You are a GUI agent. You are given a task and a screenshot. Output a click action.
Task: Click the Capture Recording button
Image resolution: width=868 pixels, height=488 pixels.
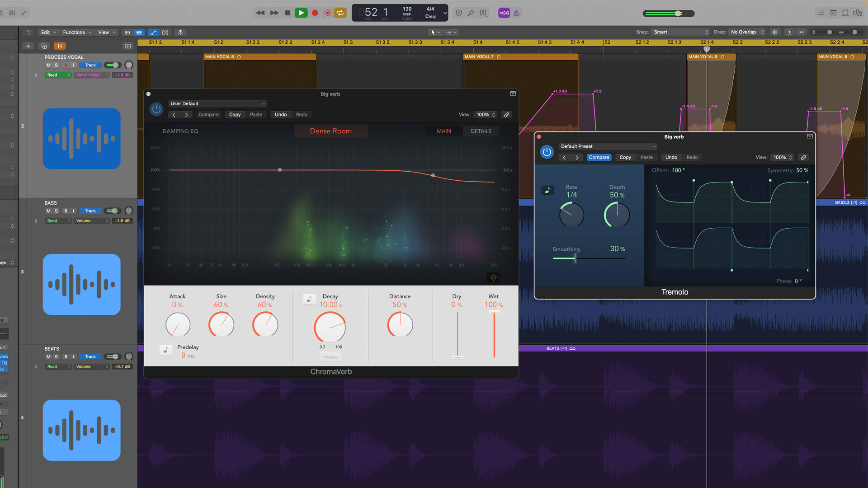pyautogui.click(x=328, y=13)
